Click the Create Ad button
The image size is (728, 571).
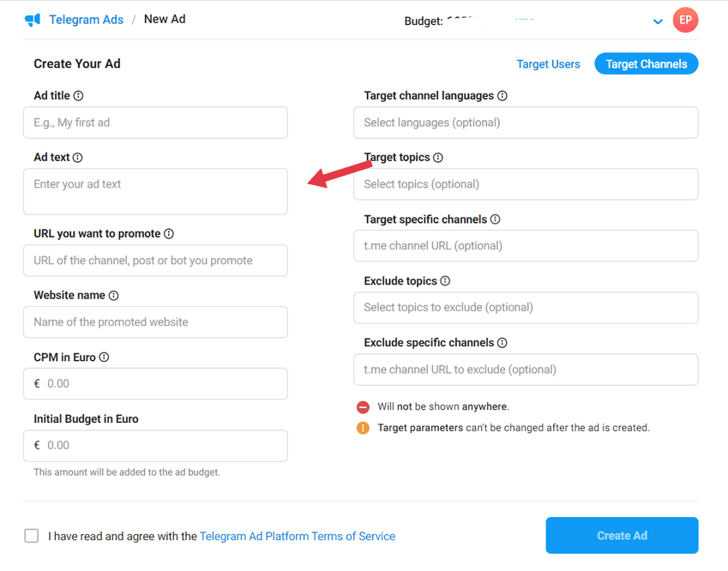pos(622,535)
